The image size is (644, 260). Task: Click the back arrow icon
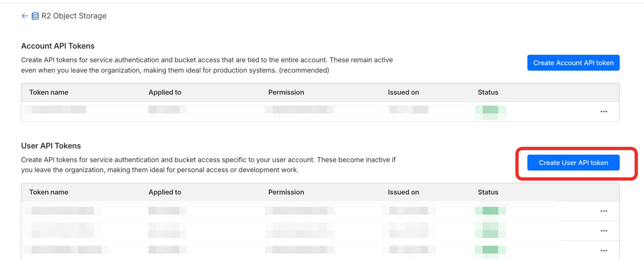coord(24,16)
